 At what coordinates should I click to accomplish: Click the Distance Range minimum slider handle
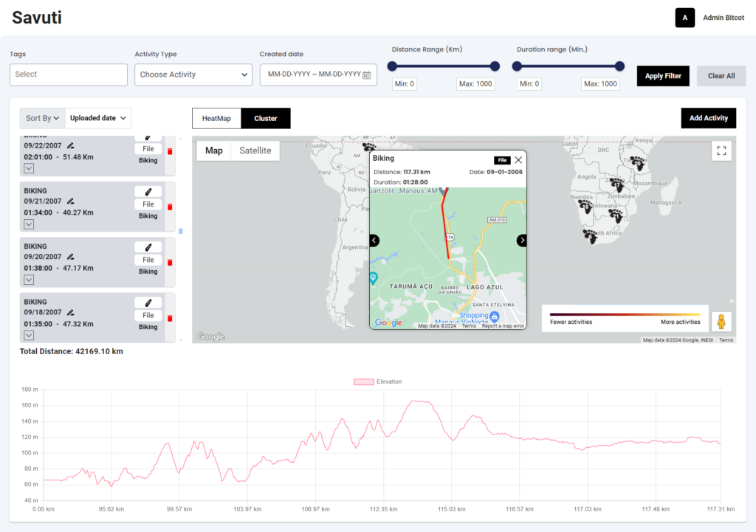393,66
